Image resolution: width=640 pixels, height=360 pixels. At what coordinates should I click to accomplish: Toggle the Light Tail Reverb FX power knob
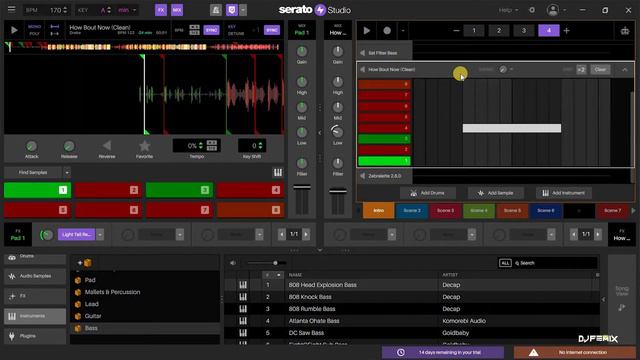(x=47, y=235)
